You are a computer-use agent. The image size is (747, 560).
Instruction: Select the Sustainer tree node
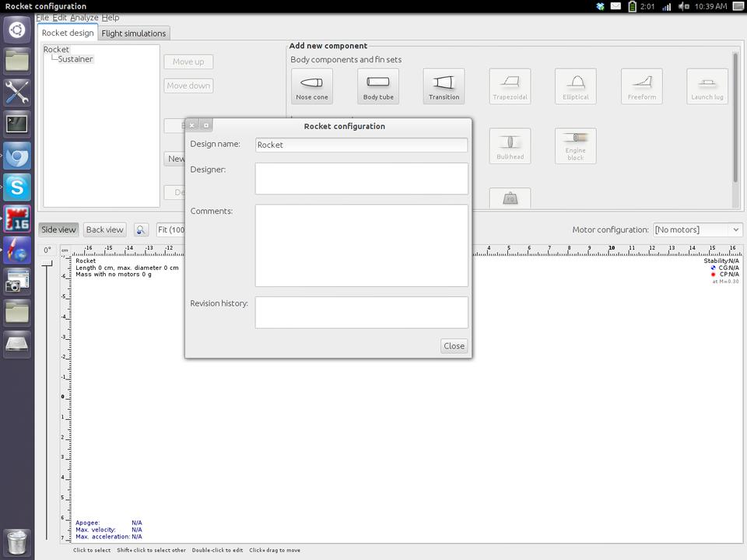tap(75, 59)
